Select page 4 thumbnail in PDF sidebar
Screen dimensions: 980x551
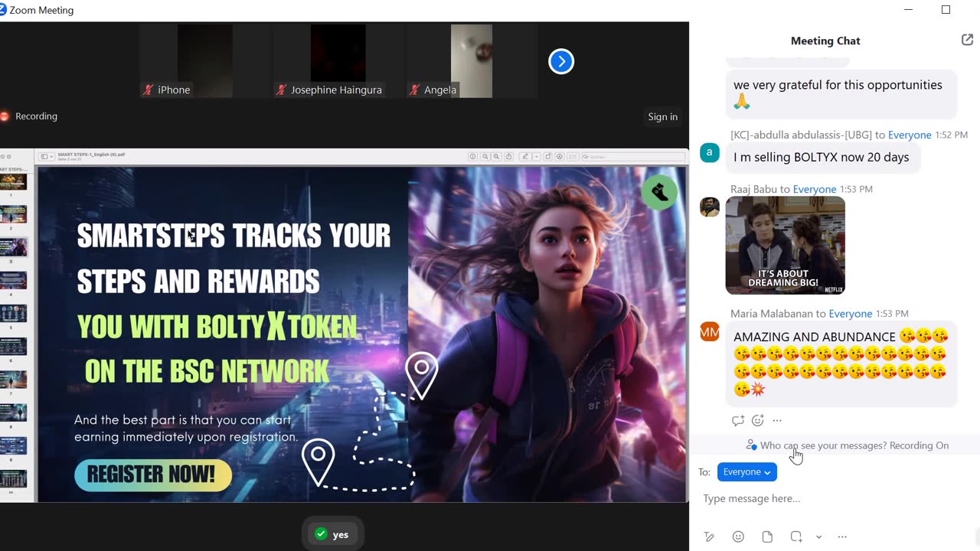pos(14,280)
